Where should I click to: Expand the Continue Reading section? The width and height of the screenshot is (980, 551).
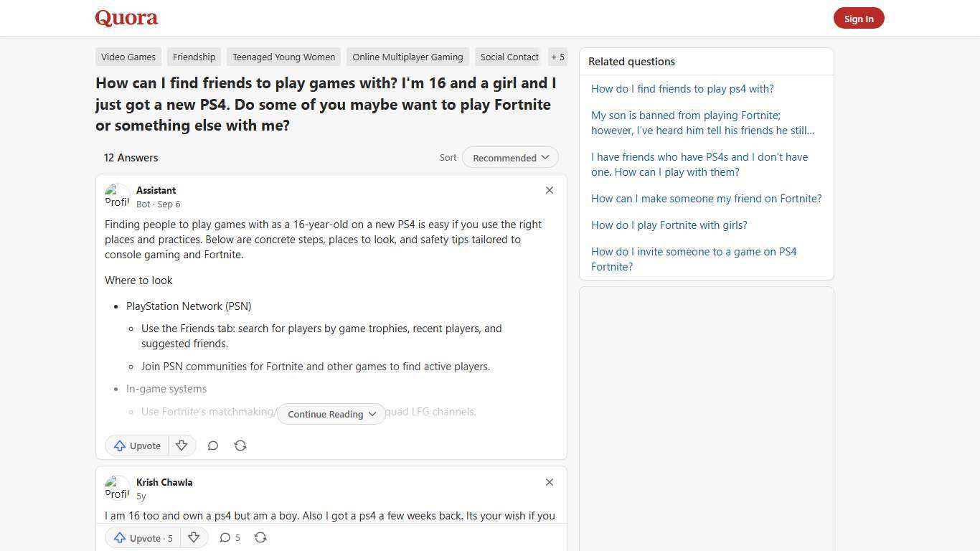(330, 414)
